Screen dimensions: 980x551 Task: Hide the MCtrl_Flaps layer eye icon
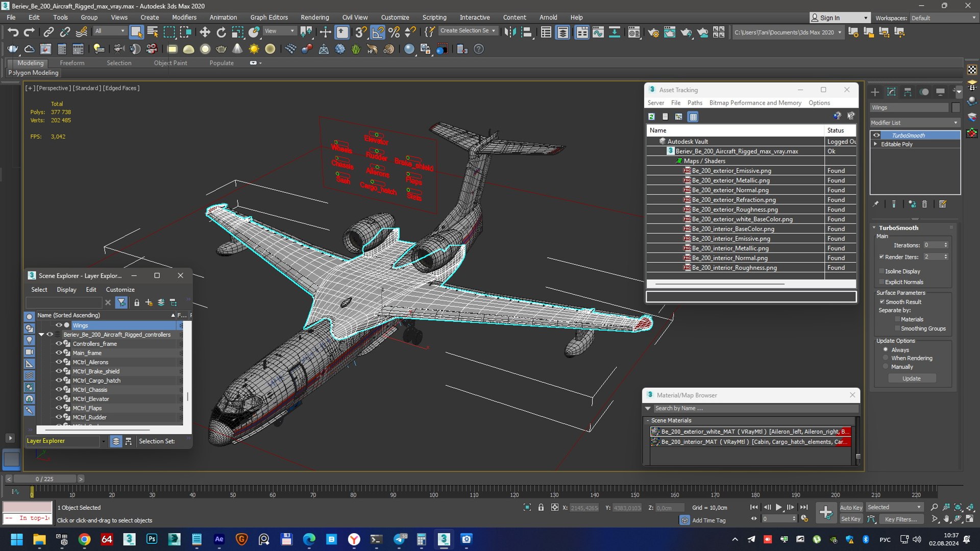(x=59, y=408)
